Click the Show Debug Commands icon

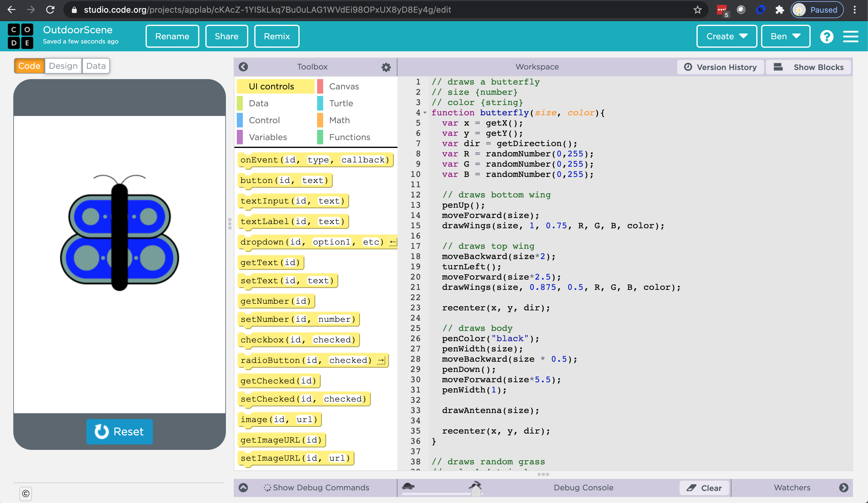point(268,486)
